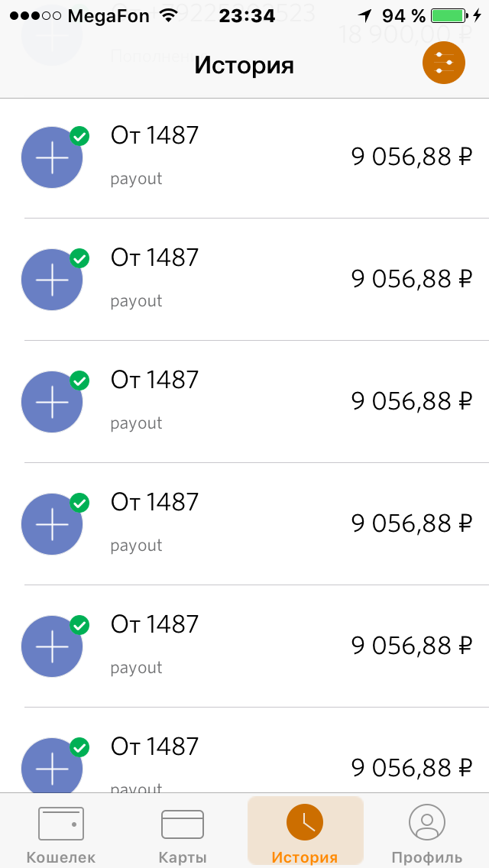The image size is (489, 868).
Task: Click the История clock icon in bottom bar
Action: click(305, 822)
